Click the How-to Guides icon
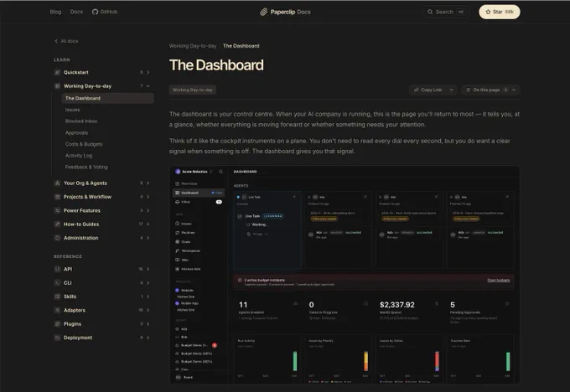The width and height of the screenshot is (570, 392). [57, 224]
